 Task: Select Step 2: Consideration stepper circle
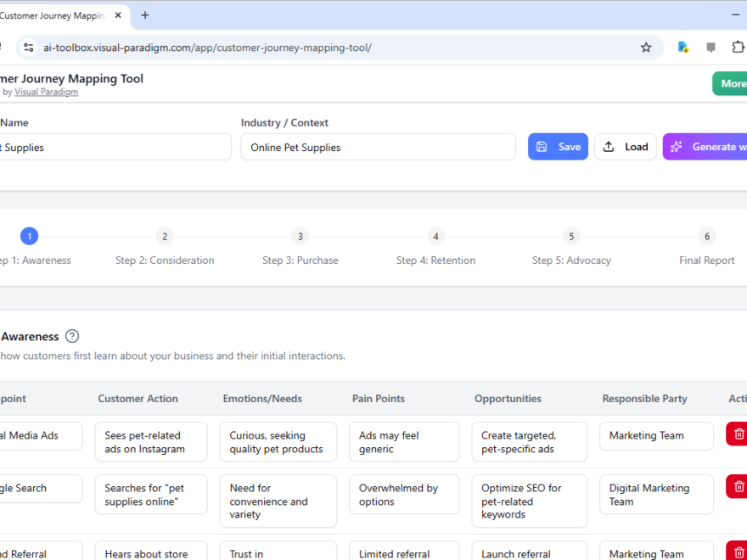[165, 236]
